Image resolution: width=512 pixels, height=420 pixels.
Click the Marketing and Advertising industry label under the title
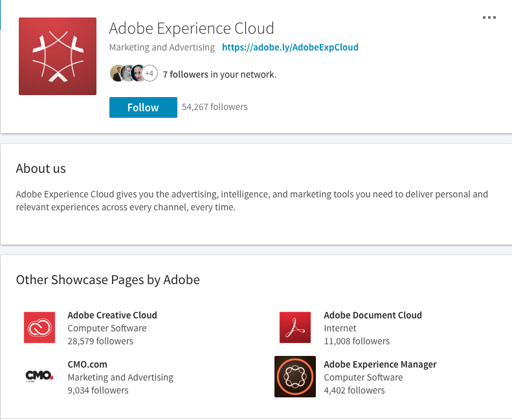tap(162, 47)
